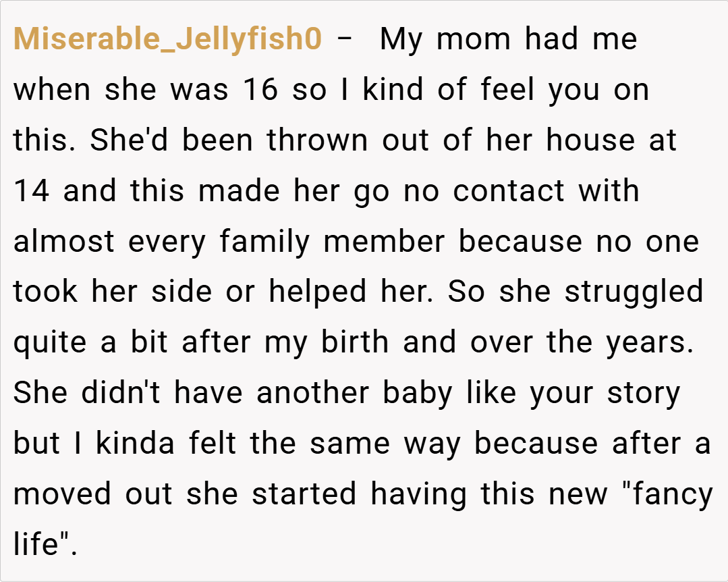Viewport: 728px width, 582px height.
Task: Click the word "contact" in the comment
Action: pyautogui.click(x=508, y=191)
